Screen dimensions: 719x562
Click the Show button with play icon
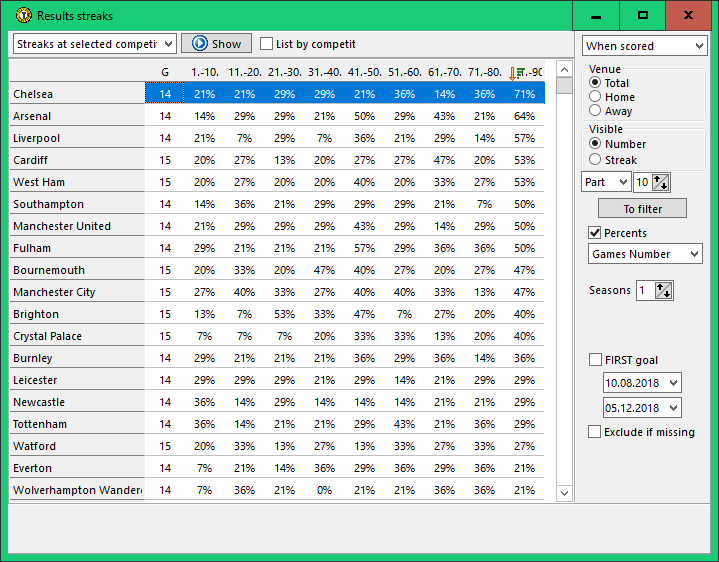[x=216, y=44]
